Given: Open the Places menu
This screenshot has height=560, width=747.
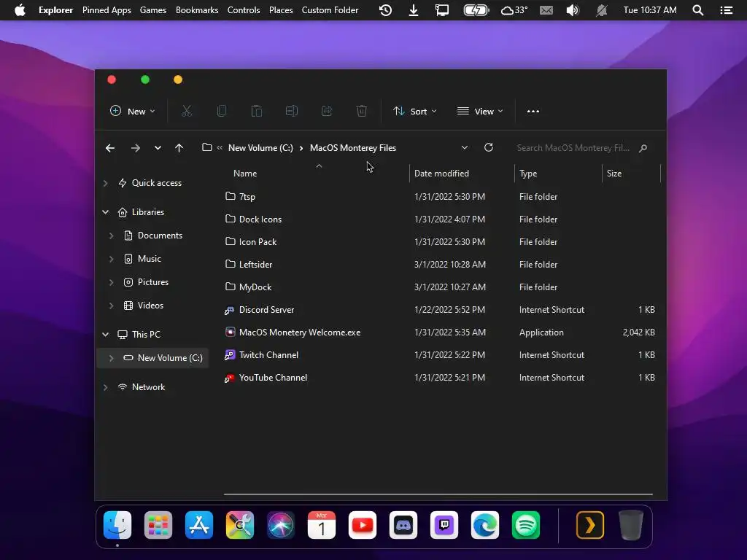Looking at the screenshot, I should point(281,10).
